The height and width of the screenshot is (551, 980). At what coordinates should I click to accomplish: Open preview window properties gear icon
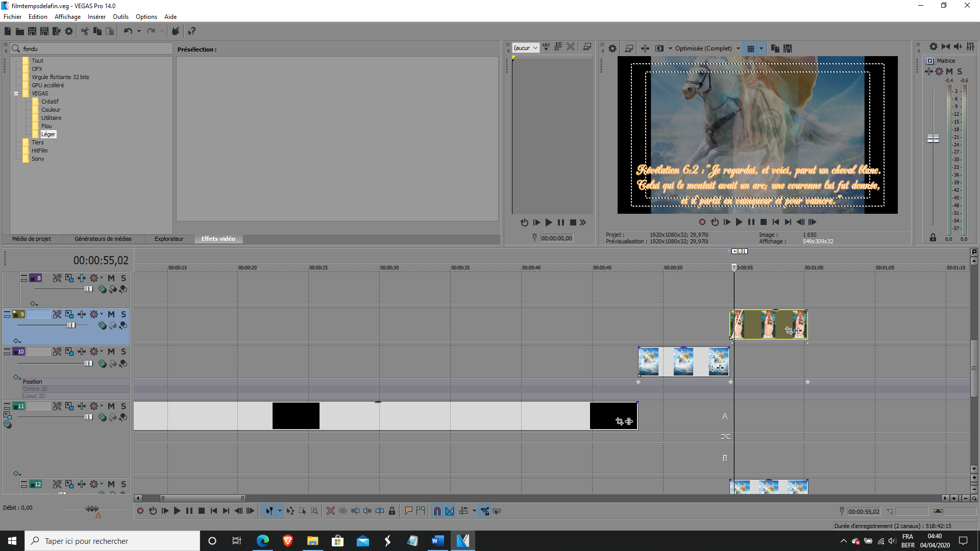tap(612, 48)
